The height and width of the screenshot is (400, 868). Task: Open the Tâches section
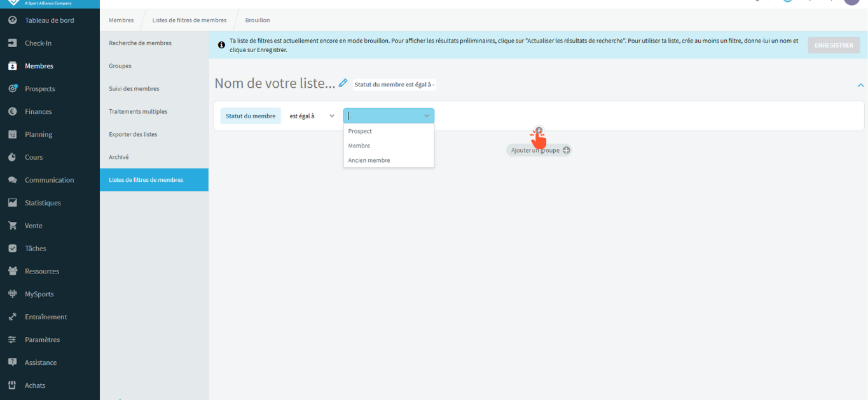pos(50,249)
